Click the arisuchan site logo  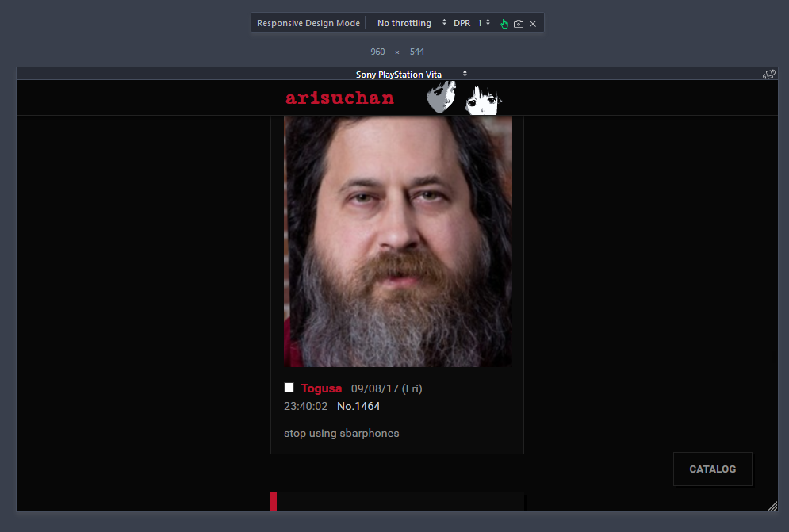coord(339,98)
